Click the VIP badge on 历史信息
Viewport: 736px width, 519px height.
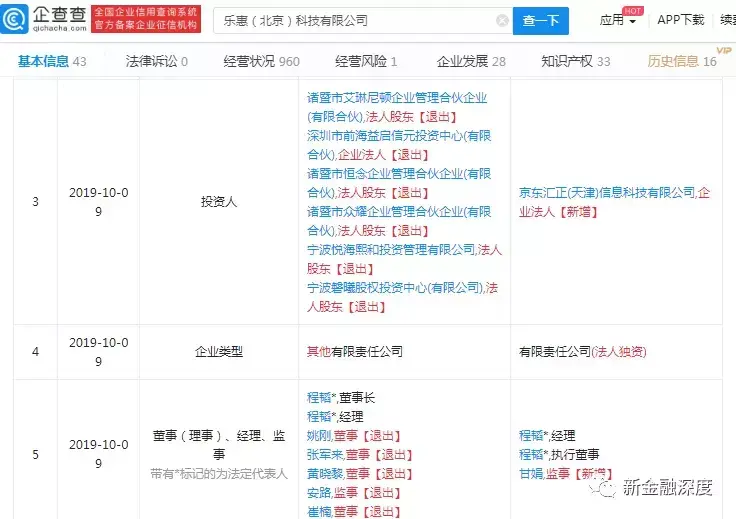(724, 49)
